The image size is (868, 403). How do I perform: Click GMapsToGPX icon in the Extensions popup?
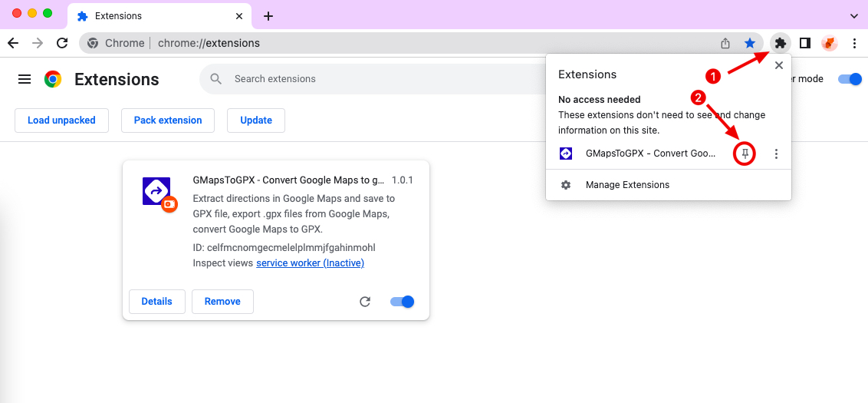pyautogui.click(x=566, y=154)
